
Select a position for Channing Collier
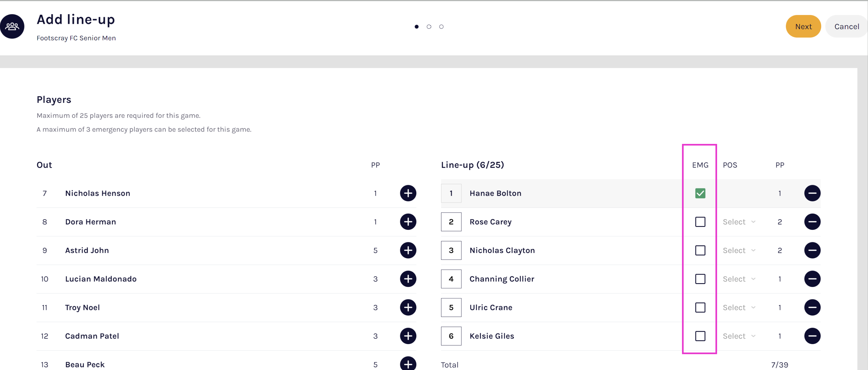tap(739, 279)
